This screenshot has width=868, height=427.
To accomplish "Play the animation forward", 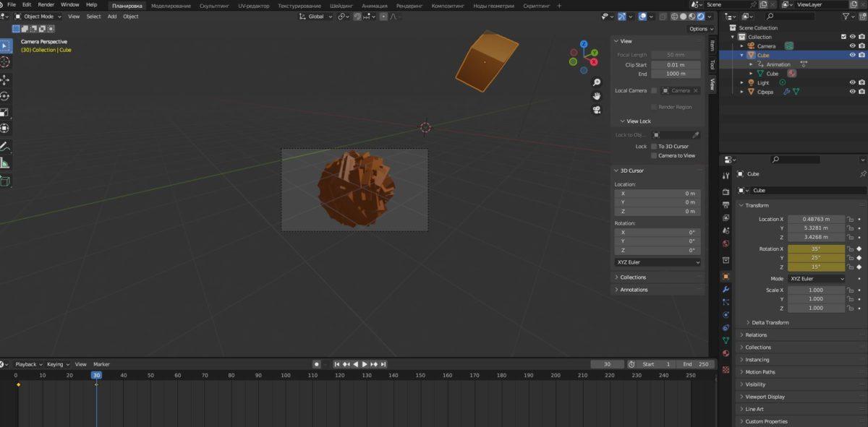I will click(x=365, y=364).
